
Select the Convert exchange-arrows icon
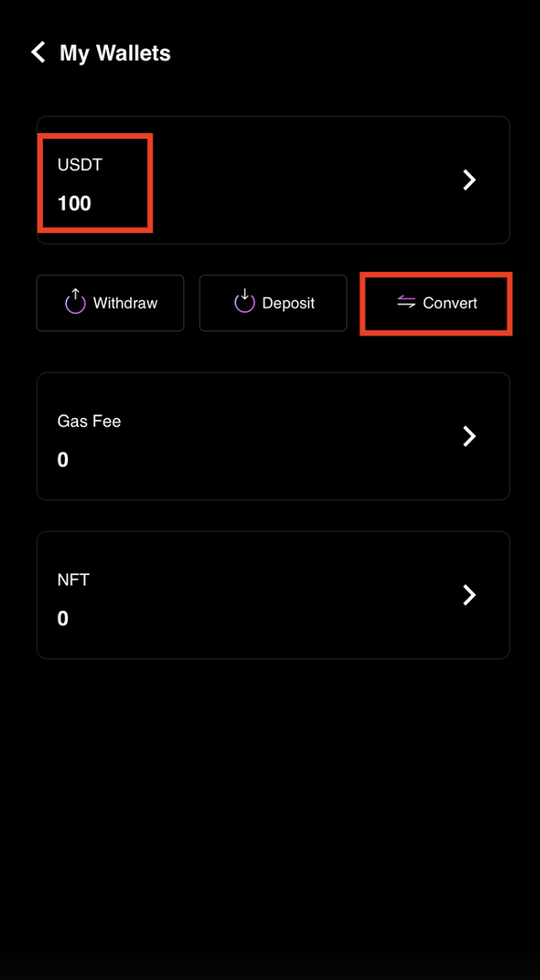(x=406, y=303)
